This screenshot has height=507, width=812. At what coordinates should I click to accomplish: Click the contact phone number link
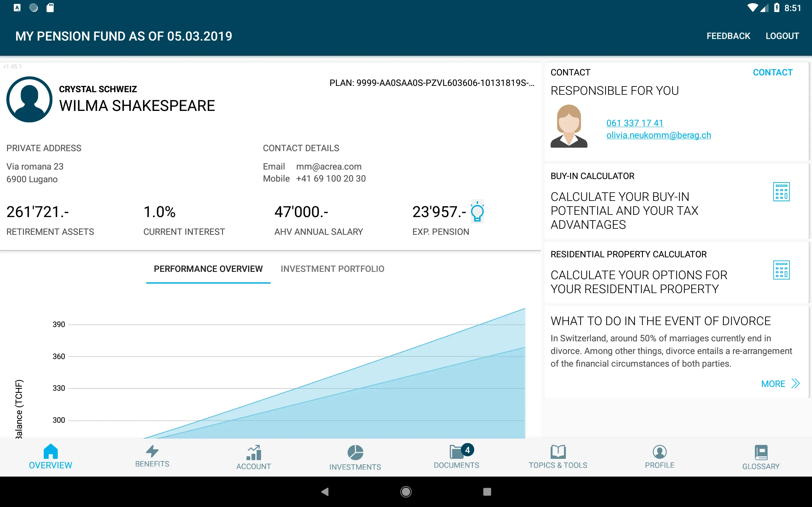pos(634,122)
